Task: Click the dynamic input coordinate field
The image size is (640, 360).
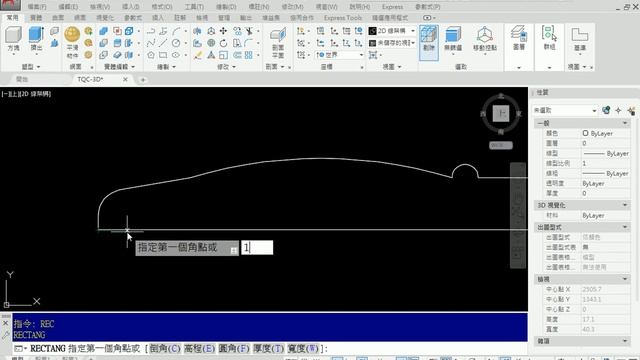Action: point(257,247)
